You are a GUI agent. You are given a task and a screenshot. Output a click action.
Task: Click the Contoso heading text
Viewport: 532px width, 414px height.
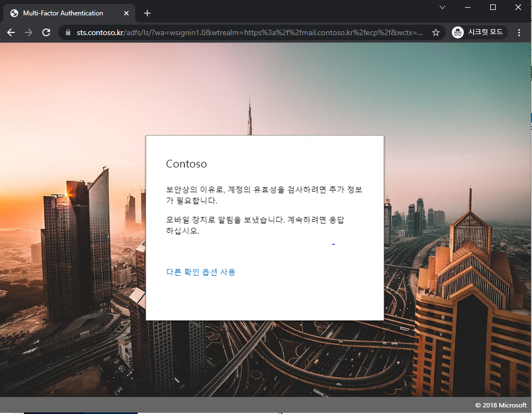click(x=186, y=164)
